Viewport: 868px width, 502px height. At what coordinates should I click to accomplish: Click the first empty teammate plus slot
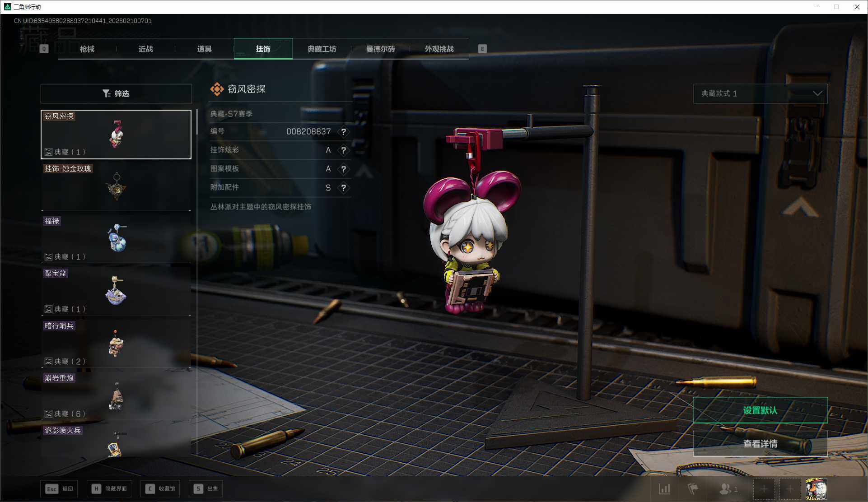pos(764,489)
